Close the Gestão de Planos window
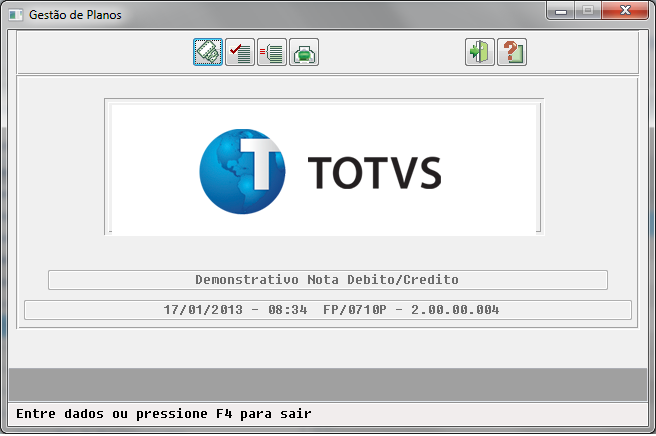 625,11
